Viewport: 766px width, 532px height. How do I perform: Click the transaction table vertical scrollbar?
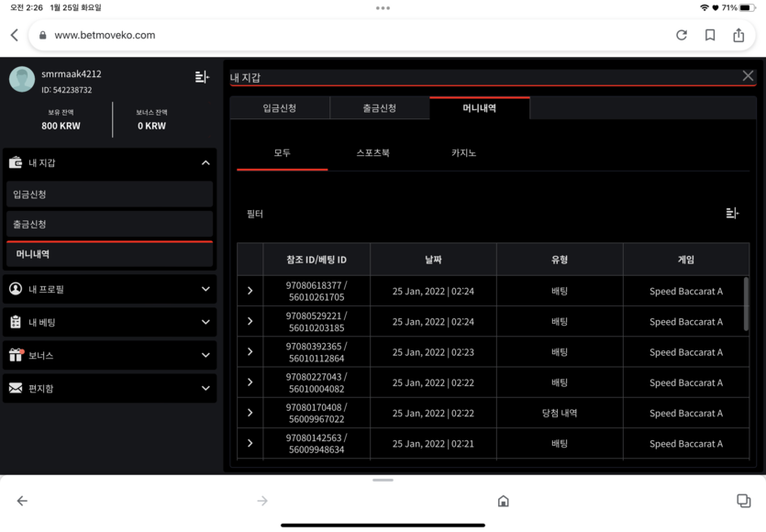[746, 304]
